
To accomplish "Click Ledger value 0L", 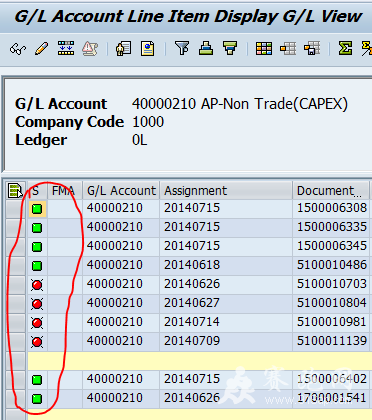I will pos(139,140).
